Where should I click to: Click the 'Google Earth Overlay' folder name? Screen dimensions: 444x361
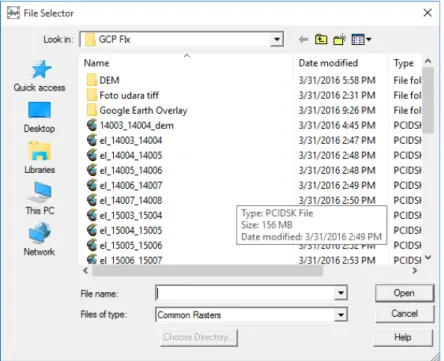pos(143,110)
